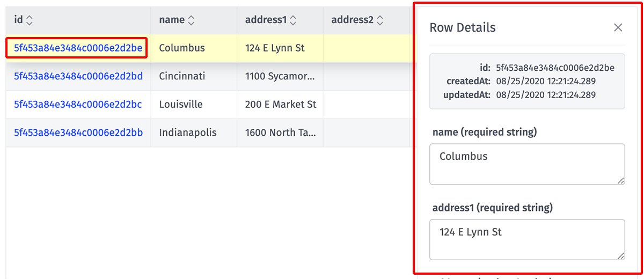This screenshot has width=644, height=279.
Task: Toggle sorting with the address2 column arrows
Action: (x=380, y=20)
